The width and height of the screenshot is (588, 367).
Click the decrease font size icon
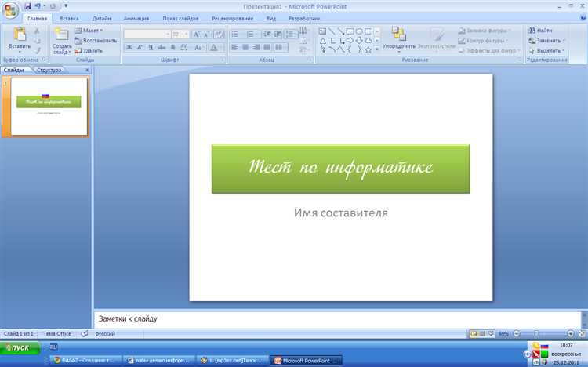point(207,35)
